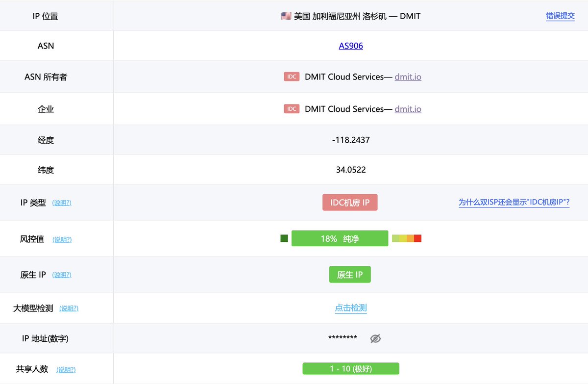Screen dimensions: 588x384
Task: Open dmit.io link in ASN 所有者 row
Action: pos(408,77)
